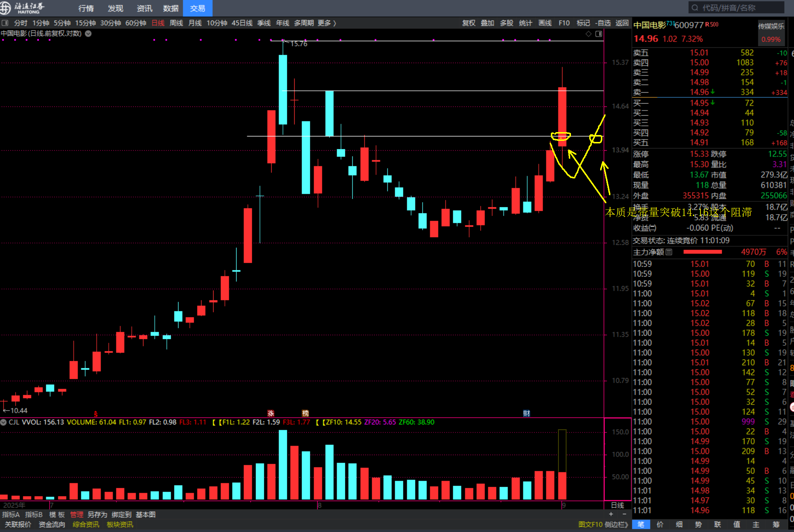Zoom in chart with plus icon

tap(611, 514)
